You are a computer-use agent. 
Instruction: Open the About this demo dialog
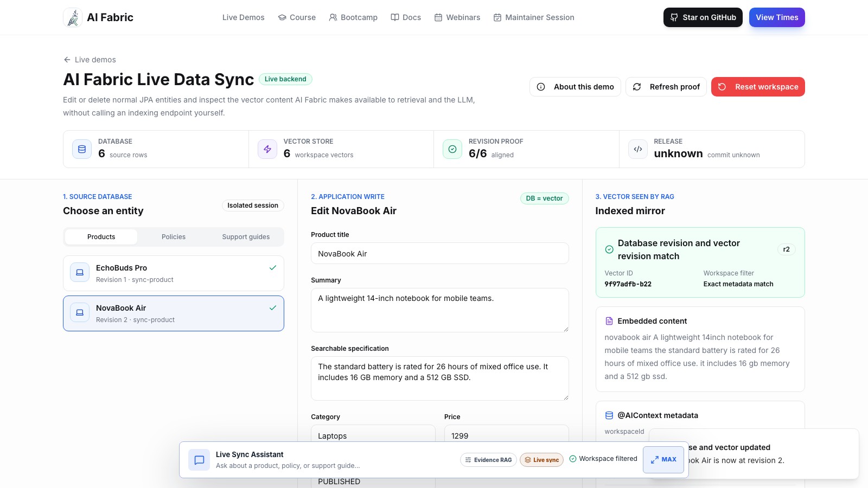point(575,87)
